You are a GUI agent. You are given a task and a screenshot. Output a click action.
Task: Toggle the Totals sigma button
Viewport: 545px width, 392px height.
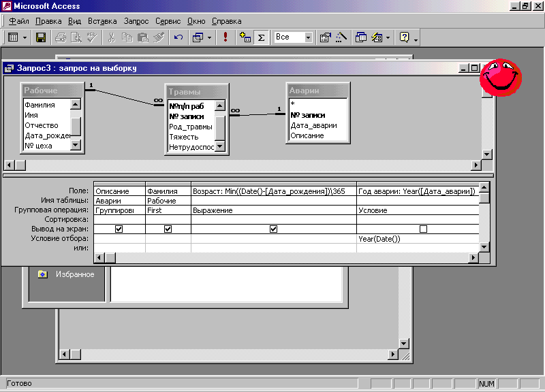point(261,37)
